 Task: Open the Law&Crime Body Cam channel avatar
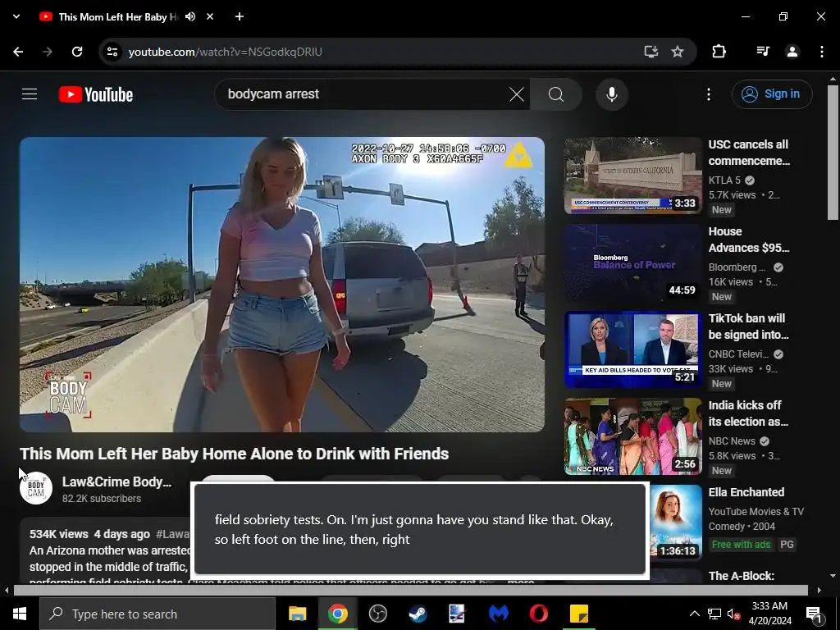36,488
